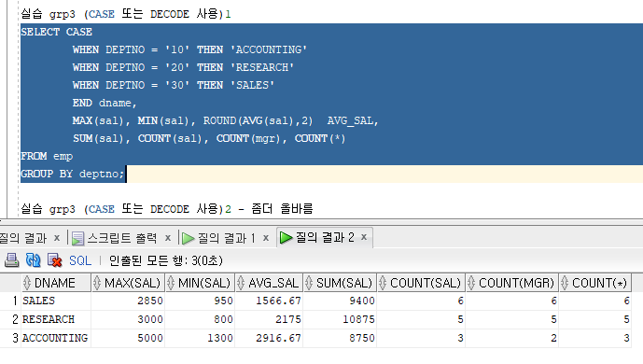Close the 질의 결과 1 tab
This screenshot has width=643, height=364.
tap(266, 238)
